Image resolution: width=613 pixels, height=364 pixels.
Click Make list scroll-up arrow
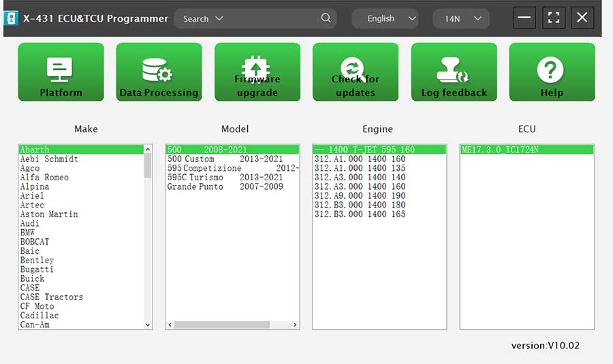point(148,149)
